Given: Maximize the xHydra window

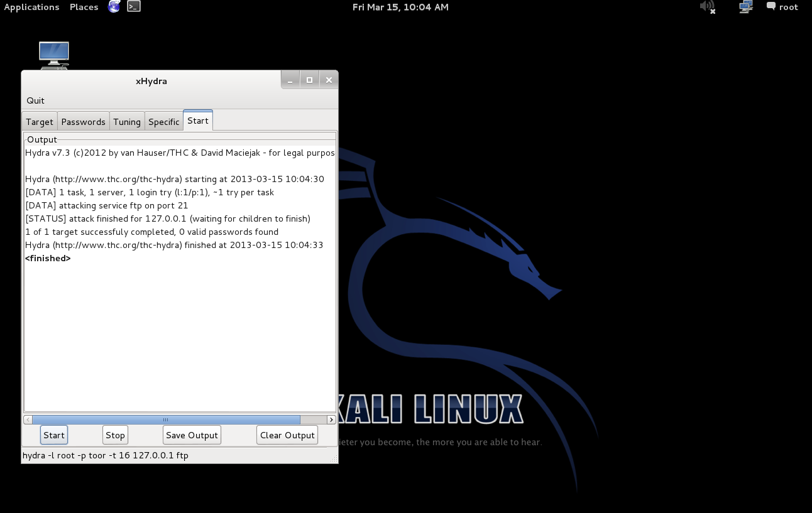Looking at the screenshot, I should (309, 80).
